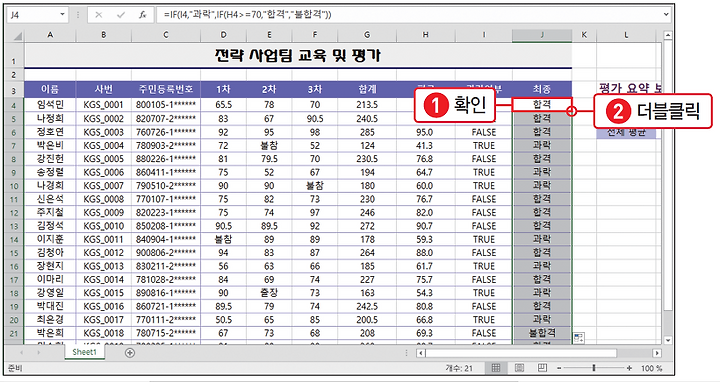Add a new sheet with plus button
Viewport: 720px width, 382px height.
(130, 353)
